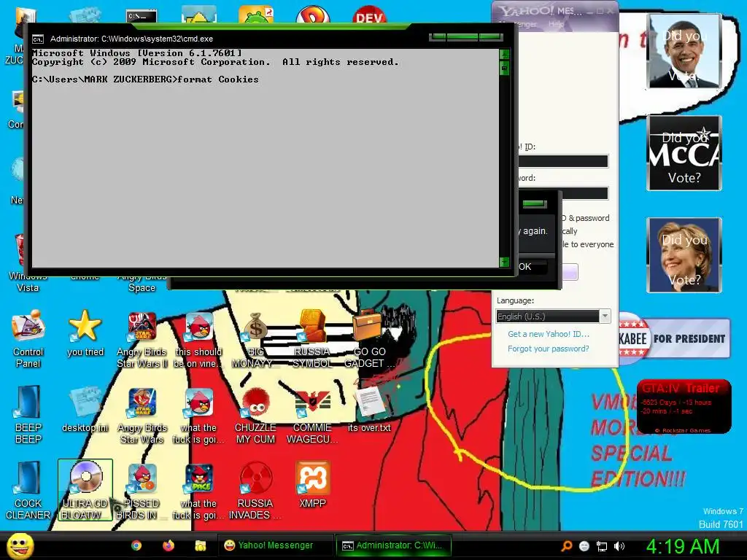Screen dimensions: 747x560
Task: Open PISSED BIRDS IN... desktop icon
Action: 142,491
